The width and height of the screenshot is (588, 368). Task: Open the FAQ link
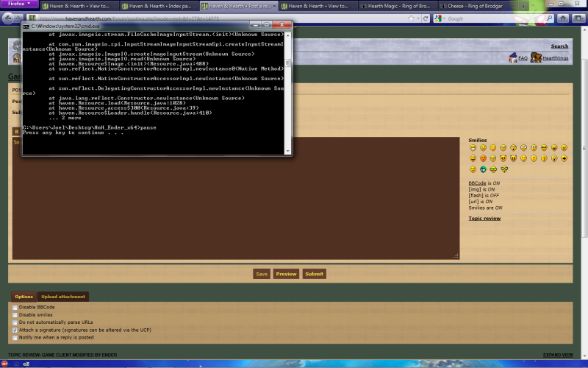coord(523,58)
